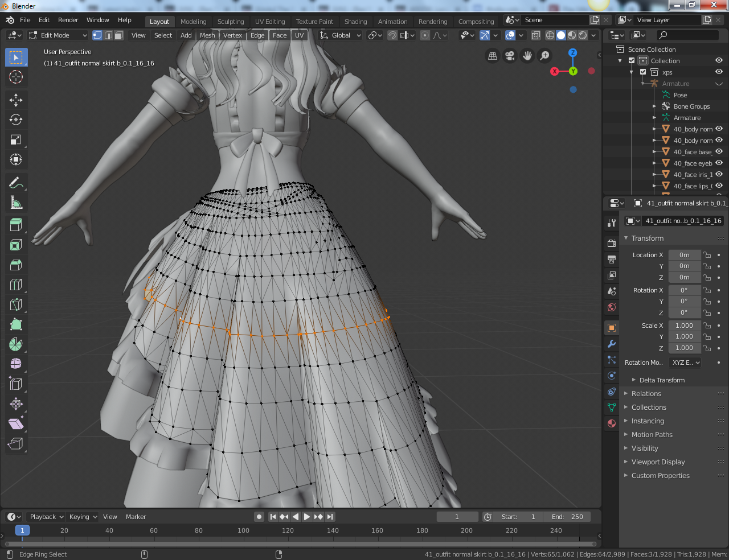Open the Global transform orientation dropdown
Image resolution: width=729 pixels, height=560 pixels.
point(340,35)
